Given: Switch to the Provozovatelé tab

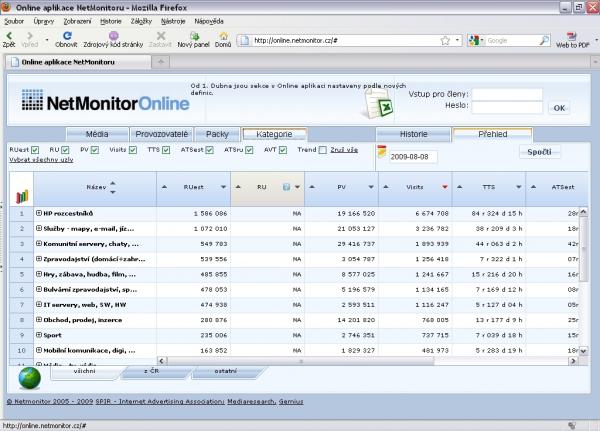Looking at the screenshot, I should pyautogui.click(x=161, y=134).
